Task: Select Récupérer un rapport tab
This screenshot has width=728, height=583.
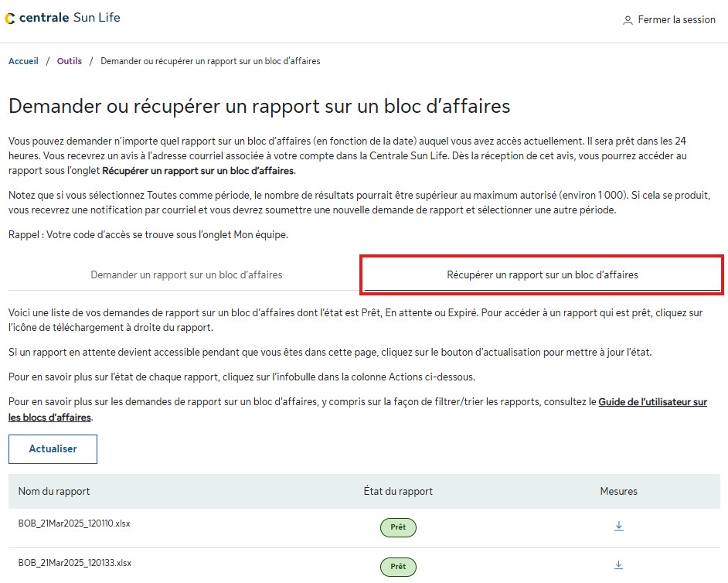Action: [542, 274]
